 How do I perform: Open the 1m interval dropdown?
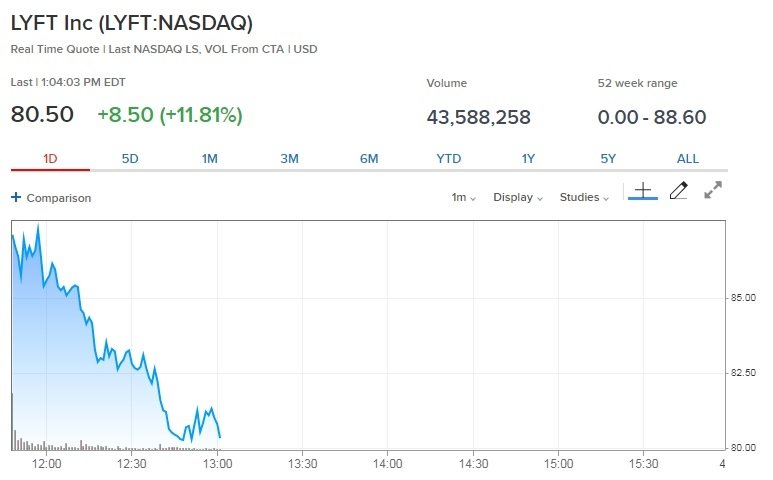tap(463, 197)
